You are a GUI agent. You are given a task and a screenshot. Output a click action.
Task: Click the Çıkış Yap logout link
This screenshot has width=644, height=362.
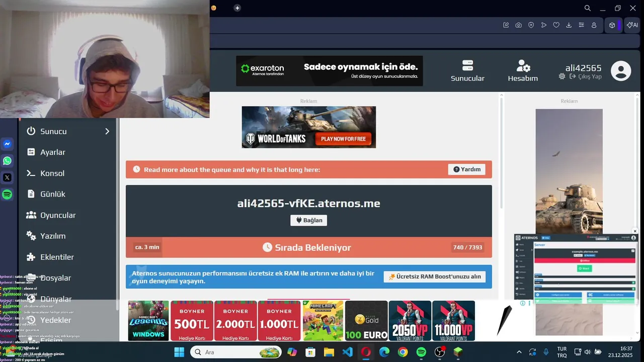(x=586, y=76)
